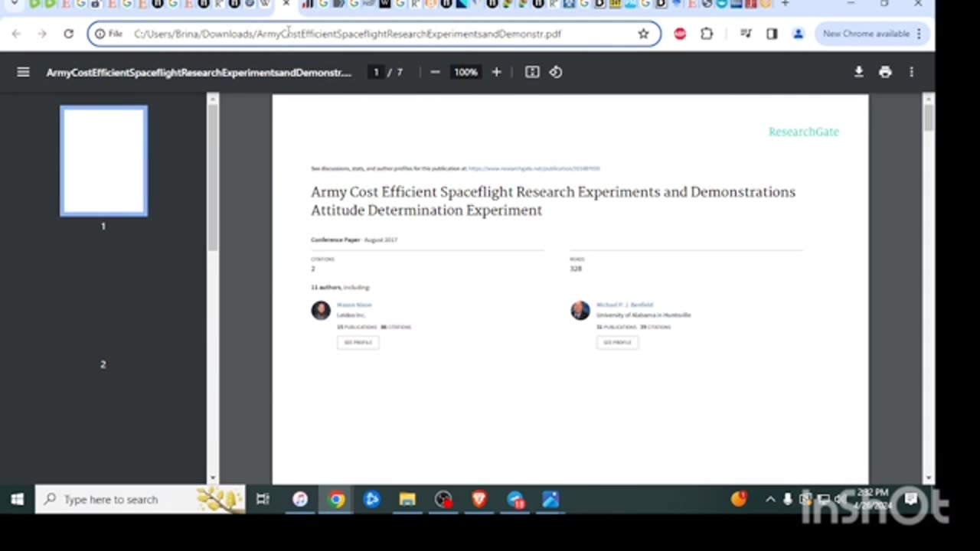Toggle the PDF sidebar menu icon
980x551 pixels.
point(23,72)
